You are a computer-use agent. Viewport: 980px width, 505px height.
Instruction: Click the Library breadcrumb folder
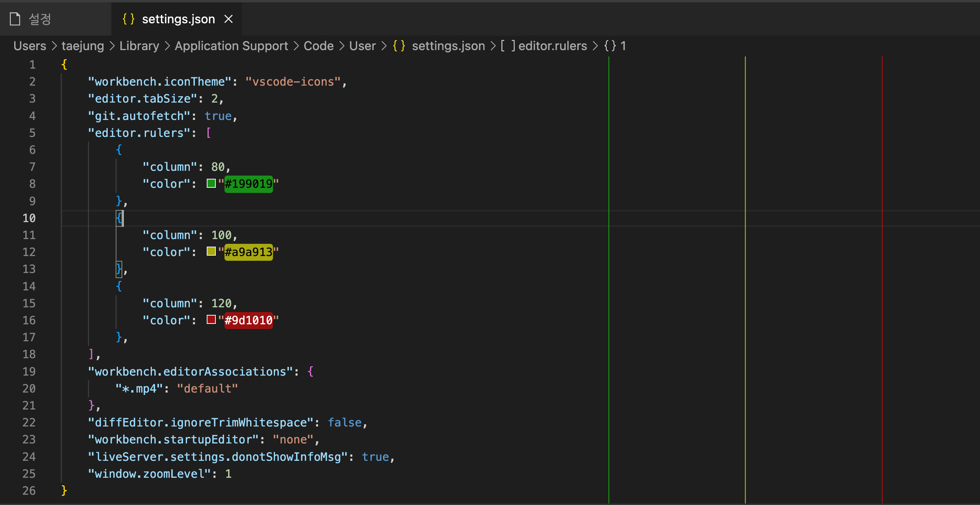[x=139, y=46]
